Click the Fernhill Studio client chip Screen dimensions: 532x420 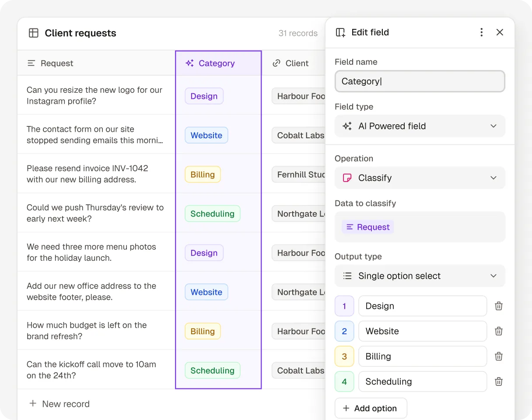click(299, 175)
